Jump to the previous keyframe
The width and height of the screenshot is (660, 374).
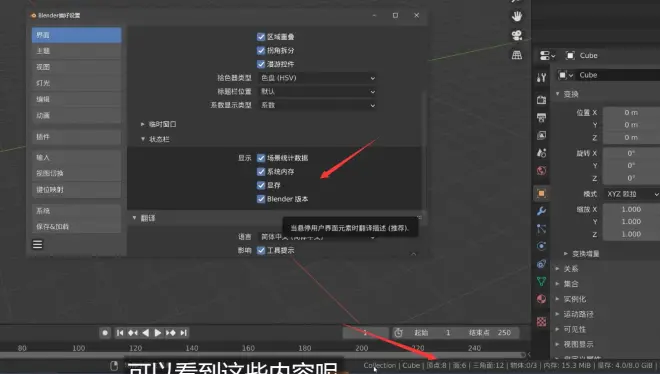point(133,333)
